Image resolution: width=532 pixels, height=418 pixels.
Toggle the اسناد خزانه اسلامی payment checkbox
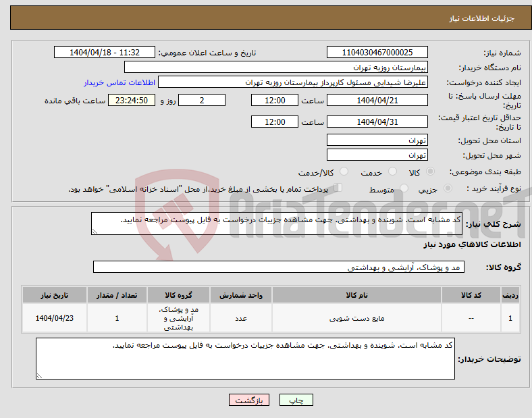[338, 188]
